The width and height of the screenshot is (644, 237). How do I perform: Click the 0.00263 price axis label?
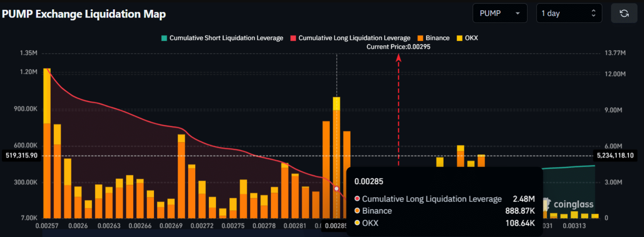pyautogui.click(x=109, y=226)
